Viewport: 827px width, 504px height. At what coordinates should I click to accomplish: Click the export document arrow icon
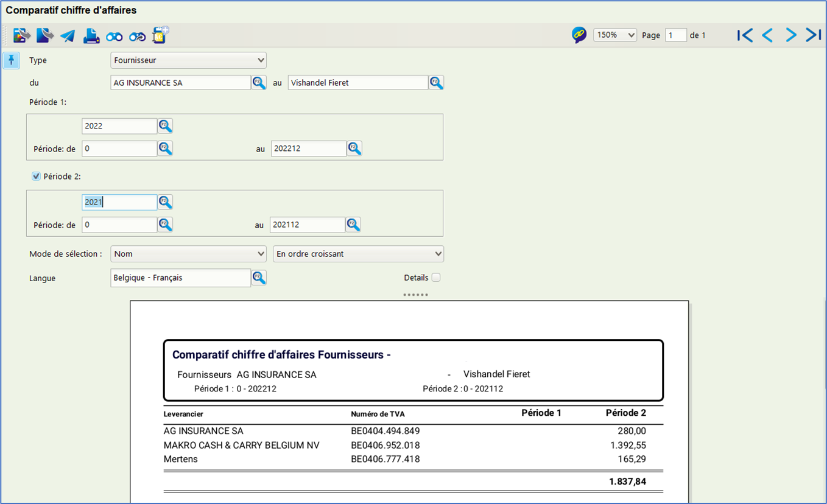[x=44, y=35]
